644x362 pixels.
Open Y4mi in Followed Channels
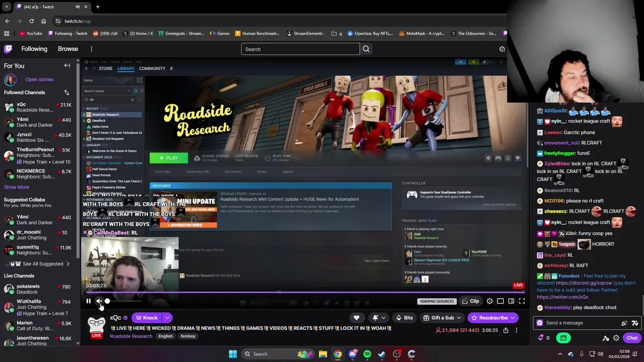(38, 122)
